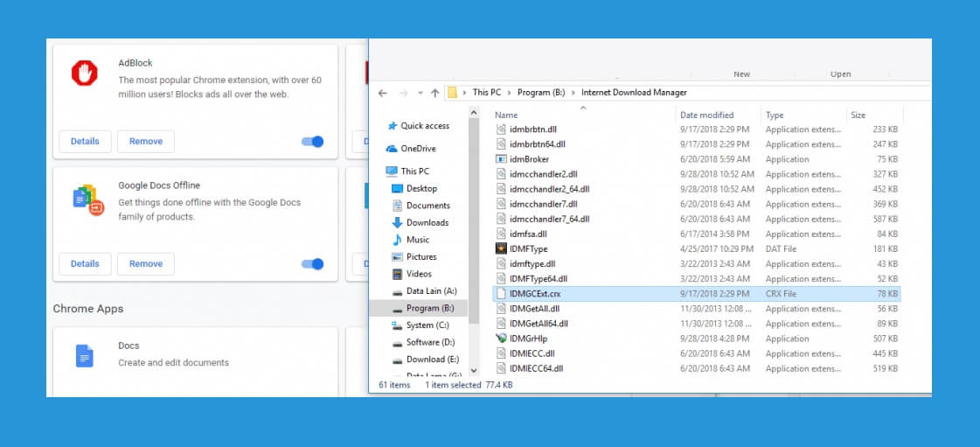
Task: Select IDMGetAll64.dll file
Action: pyautogui.click(x=697, y=324)
